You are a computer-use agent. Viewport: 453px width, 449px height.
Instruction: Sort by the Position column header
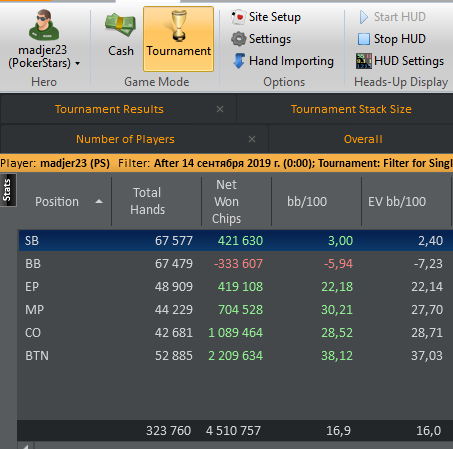coord(57,202)
